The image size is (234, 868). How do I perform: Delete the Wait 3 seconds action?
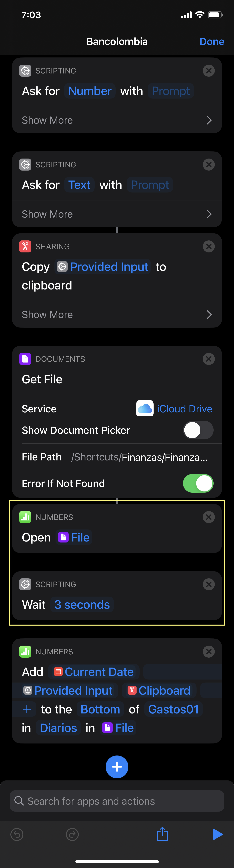point(209,584)
